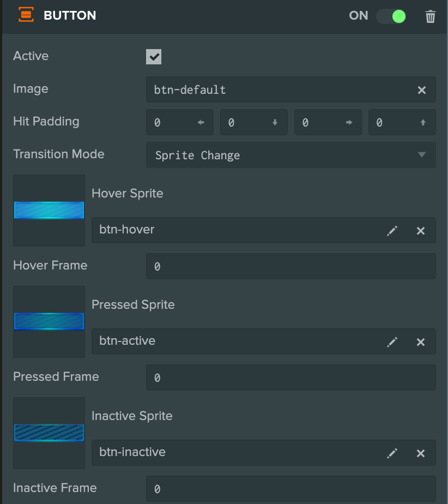Image resolution: width=448 pixels, height=504 pixels.
Task: Clear the btn-default image asset
Action: click(422, 90)
